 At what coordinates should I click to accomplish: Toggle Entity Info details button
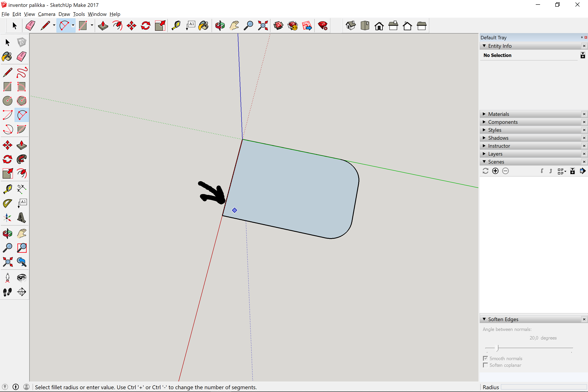(583, 55)
